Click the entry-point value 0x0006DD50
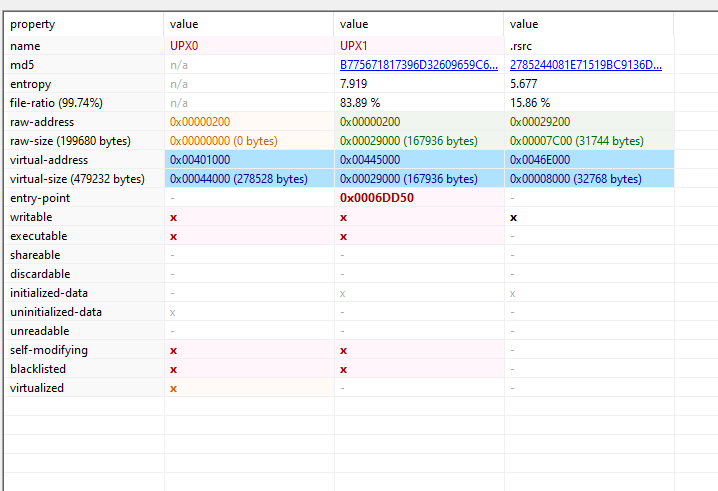Screen dimensions: 718x491 378,198
